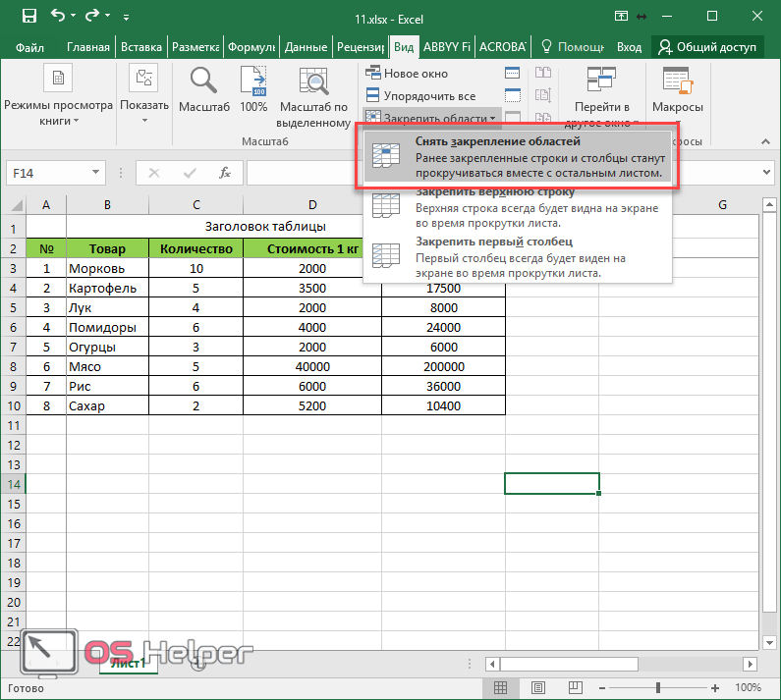
Task: Expand the Показать group dropdown
Action: coord(144,94)
